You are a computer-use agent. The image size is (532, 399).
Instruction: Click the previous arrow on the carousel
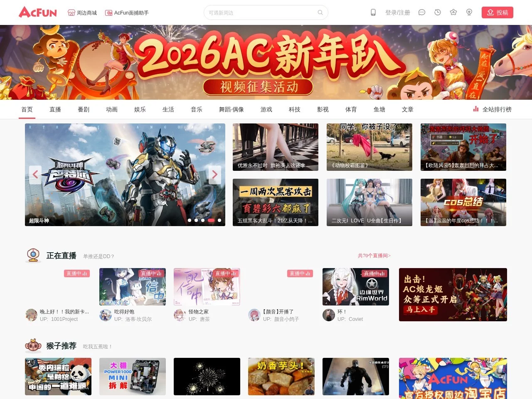(35, 175)
